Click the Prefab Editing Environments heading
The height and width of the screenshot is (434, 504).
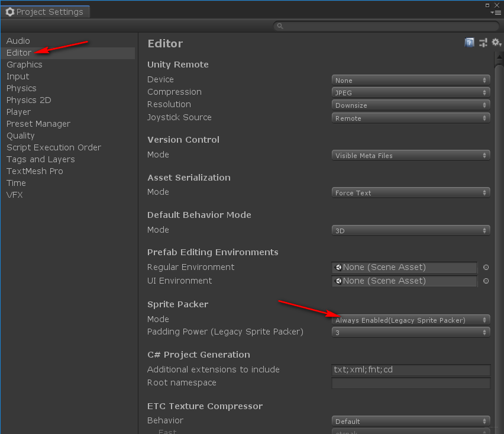[x=213, y=252]
